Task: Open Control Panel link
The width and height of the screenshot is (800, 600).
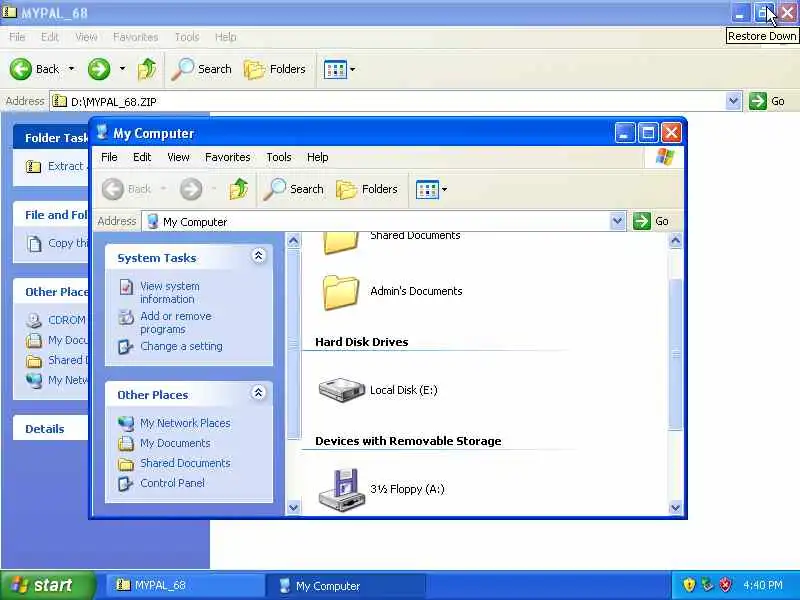Action: pos(172,483)
